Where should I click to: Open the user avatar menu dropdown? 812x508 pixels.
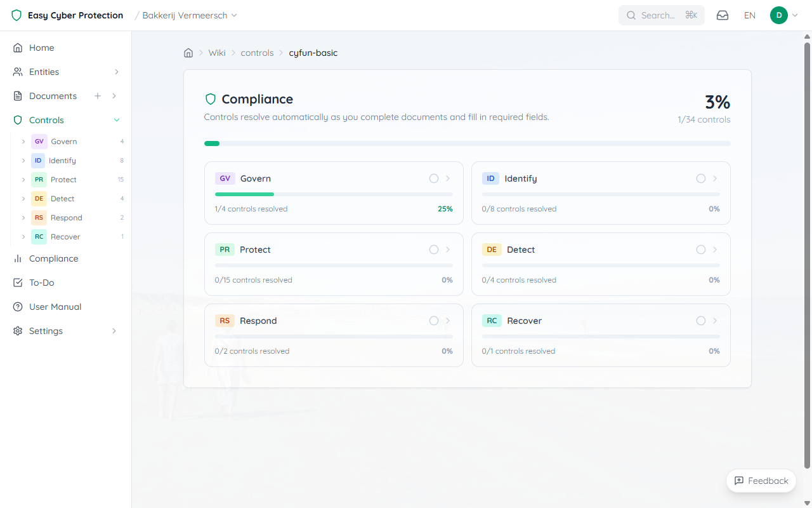(784, 15)
